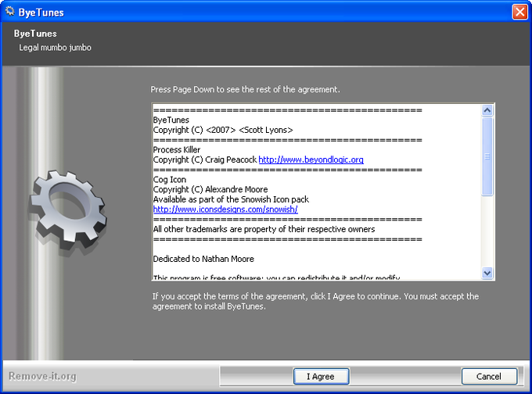Click 'Available as part of the Snowish Icon pack'
The image size is (532, 394).
tap(231, 199)
